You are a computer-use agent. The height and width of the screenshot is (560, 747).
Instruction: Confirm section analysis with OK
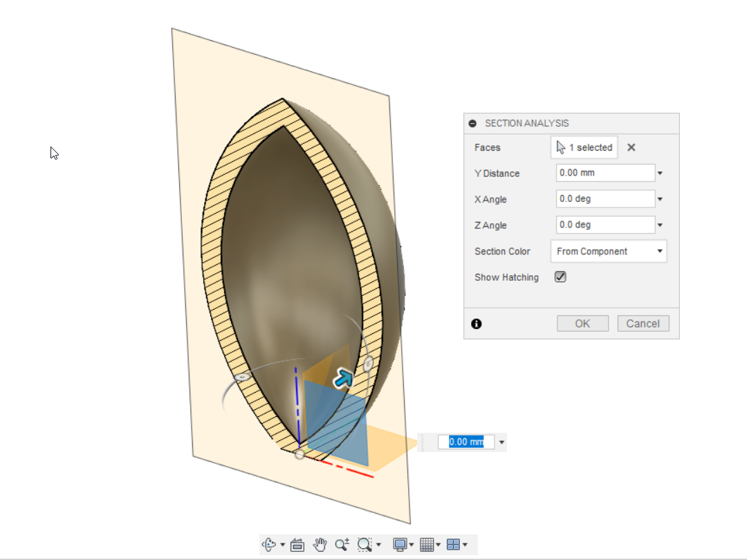582,323
